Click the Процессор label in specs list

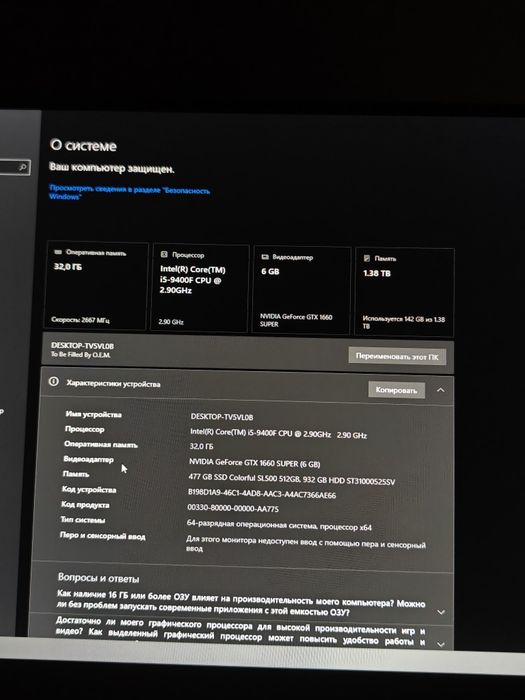84,429
